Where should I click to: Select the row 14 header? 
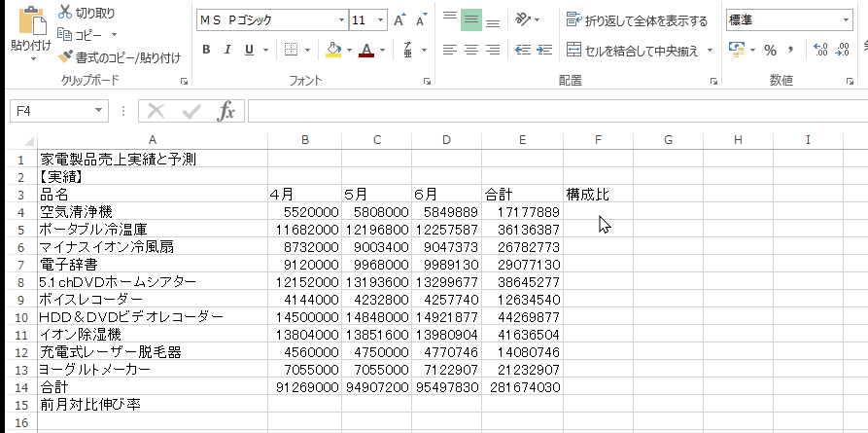(18, 386)
